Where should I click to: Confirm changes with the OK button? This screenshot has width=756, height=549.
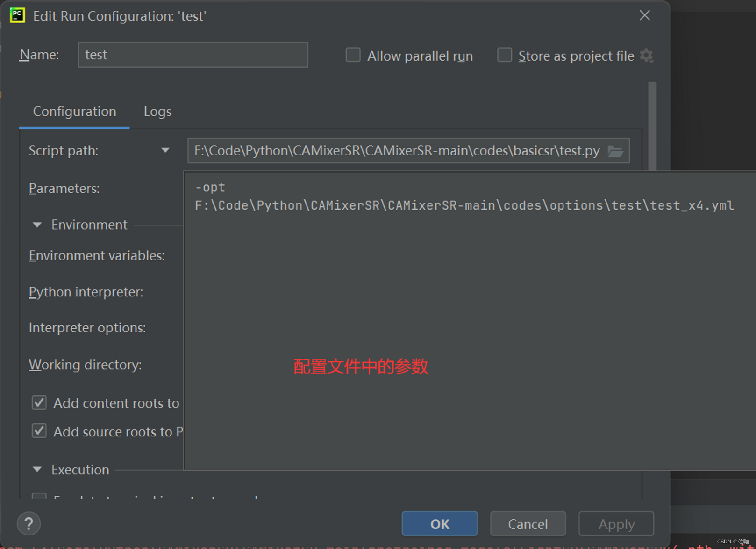tap(439, 523)
